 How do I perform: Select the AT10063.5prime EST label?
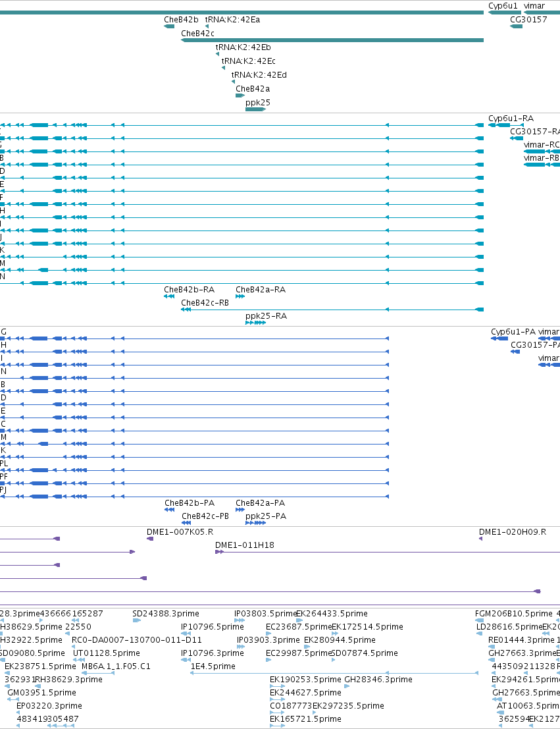pos(528,706)
